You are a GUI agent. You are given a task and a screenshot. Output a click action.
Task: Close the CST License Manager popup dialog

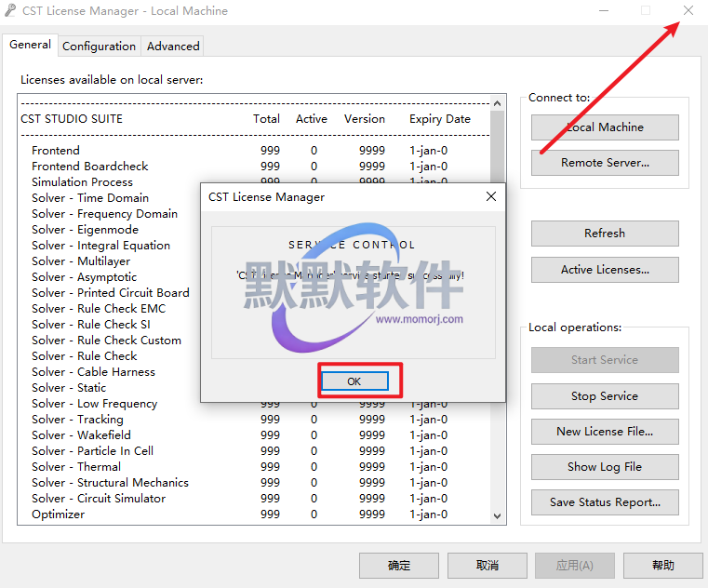click(491, 196)
